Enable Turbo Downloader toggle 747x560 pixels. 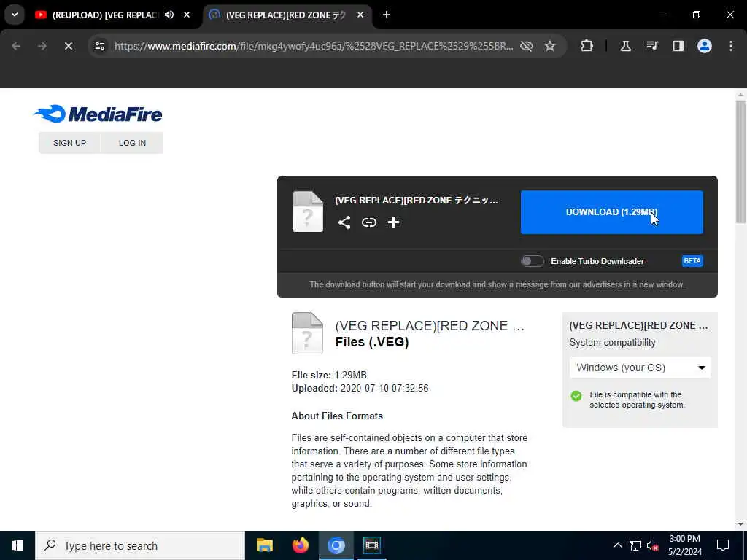click(532, 261)
